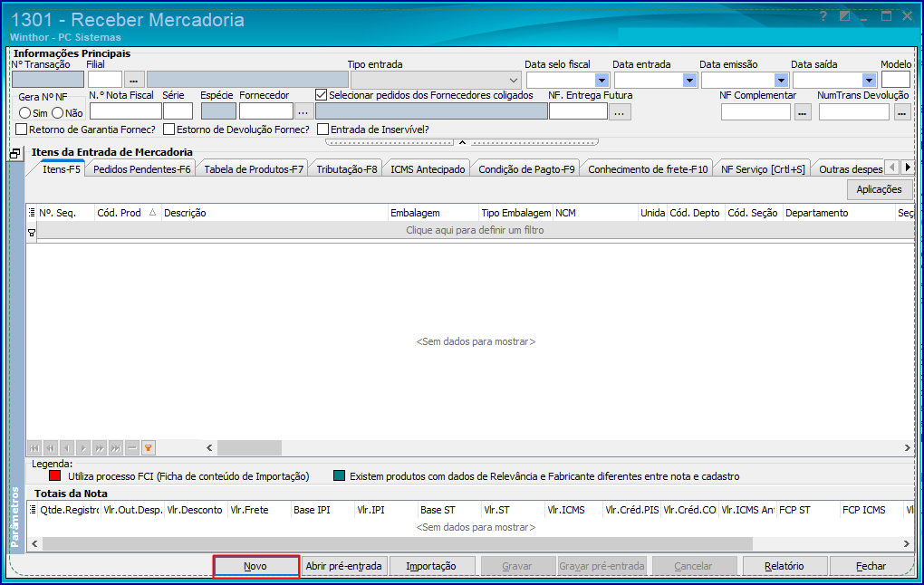924x585 pixels.
Task: Click the Novo button
Action: 255,566
